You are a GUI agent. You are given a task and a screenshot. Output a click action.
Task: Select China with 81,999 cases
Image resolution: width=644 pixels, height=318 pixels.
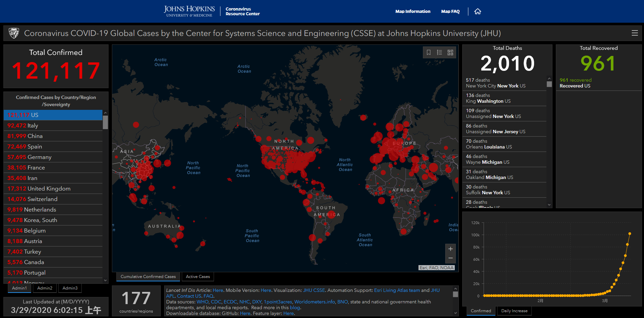[53, 136]
